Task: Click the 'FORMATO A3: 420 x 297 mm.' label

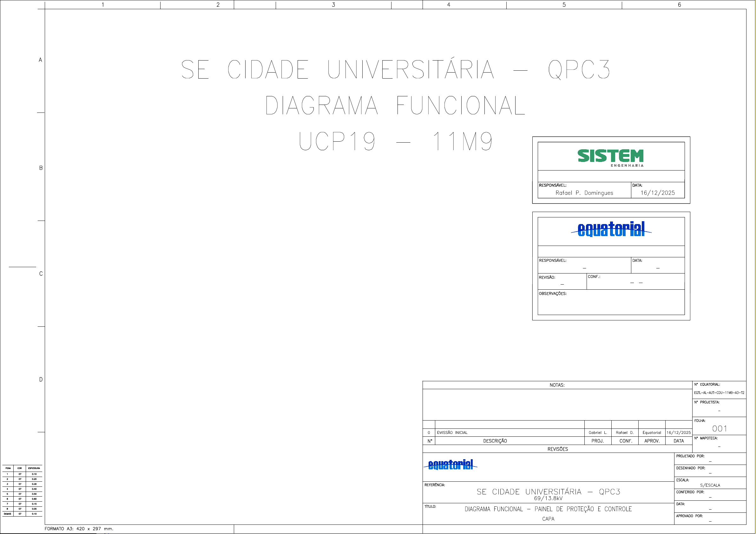Action: point(79,529)
